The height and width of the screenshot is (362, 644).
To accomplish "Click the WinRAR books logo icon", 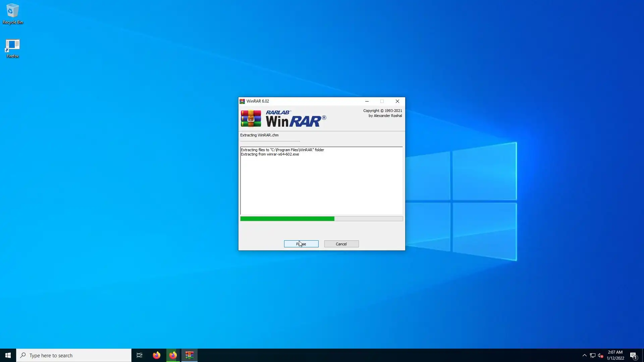I will pos(251,118).
